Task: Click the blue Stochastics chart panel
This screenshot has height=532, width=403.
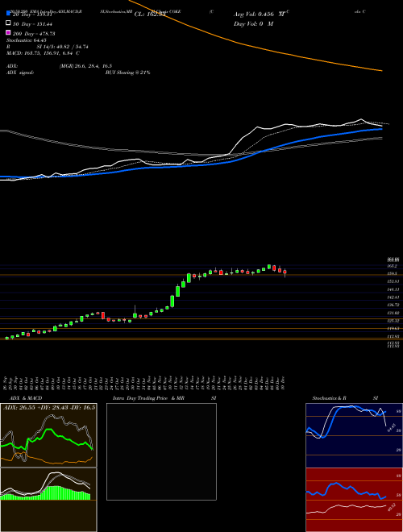Action: tap(354, 435)
